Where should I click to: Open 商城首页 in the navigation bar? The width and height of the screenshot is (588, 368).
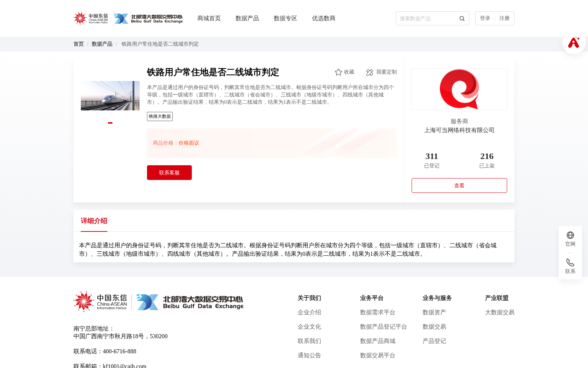pos(209,18)
